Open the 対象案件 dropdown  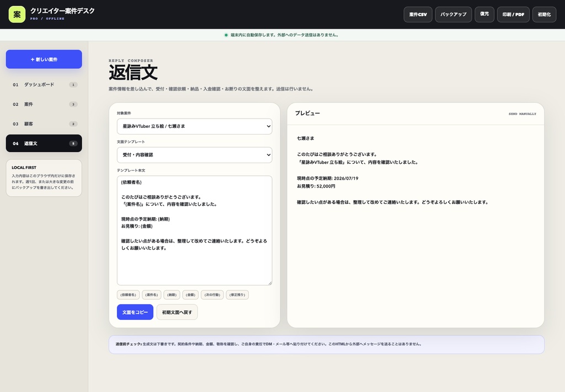click(195, 126)
